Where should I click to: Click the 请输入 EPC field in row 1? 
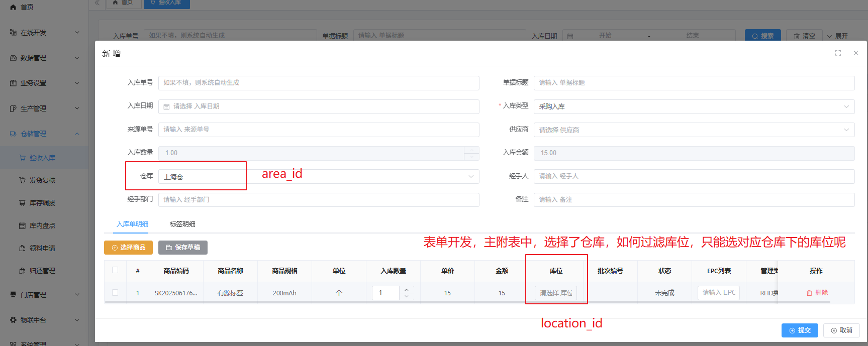coord(719,293)
